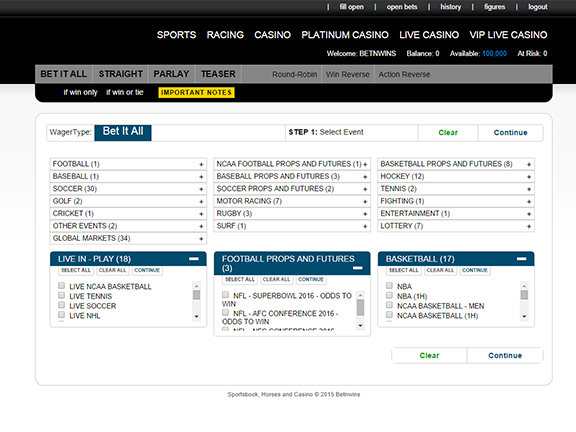Collapse LIVE IN - PLAY panel minus icon
This screenshot has width=576, height=432.
coord(194,259)
